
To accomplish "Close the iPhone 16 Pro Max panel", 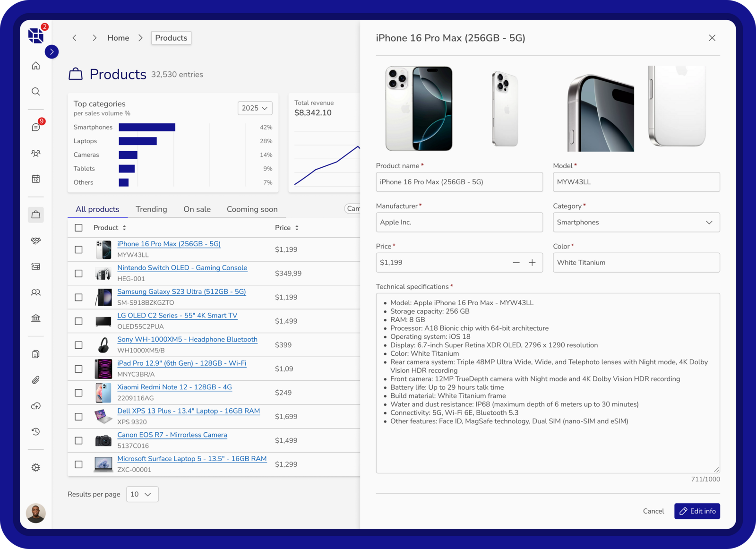I will tap(712, 38).
